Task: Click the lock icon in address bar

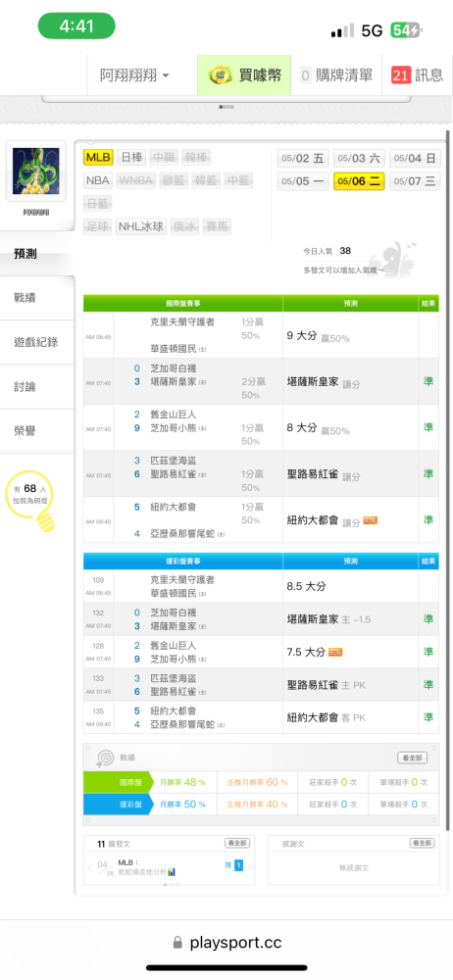Action: pyautogui.click(x=178, y=943)
